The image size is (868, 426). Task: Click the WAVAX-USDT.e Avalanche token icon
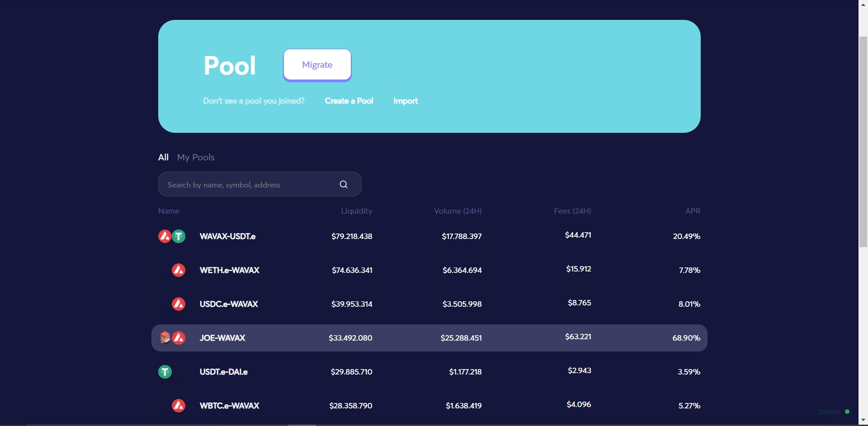[x=165, y=236]
